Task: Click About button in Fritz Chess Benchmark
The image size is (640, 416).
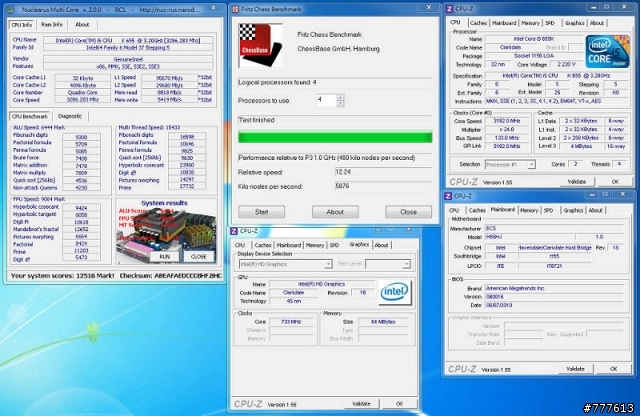Action: (335, 212)
